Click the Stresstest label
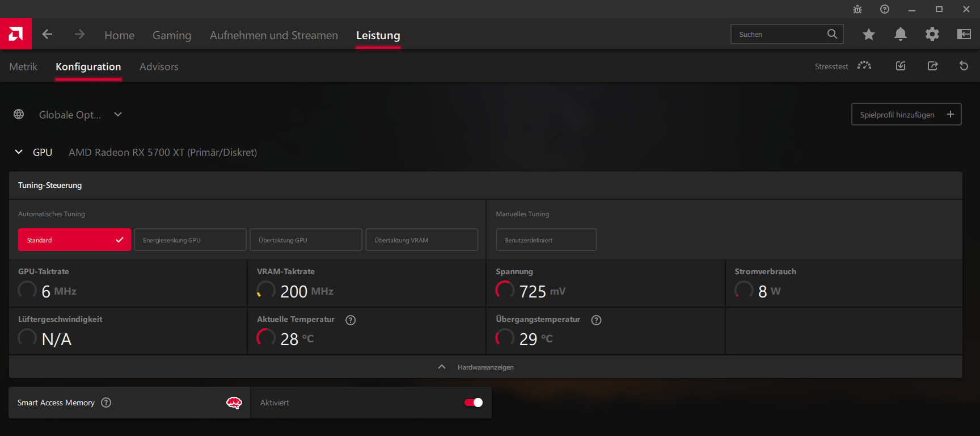Screen dimensions: 980x436 point(831,66)
